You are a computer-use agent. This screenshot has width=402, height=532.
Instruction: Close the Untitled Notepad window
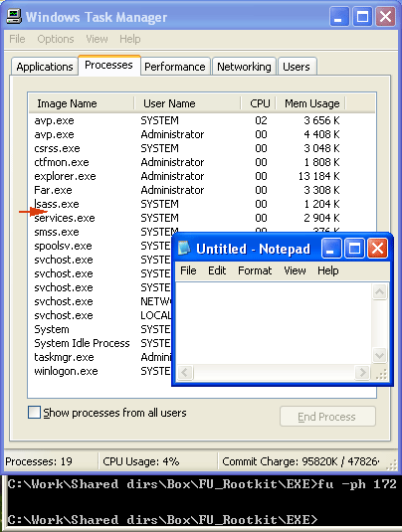pyautogui.click(x=377, y=249)
